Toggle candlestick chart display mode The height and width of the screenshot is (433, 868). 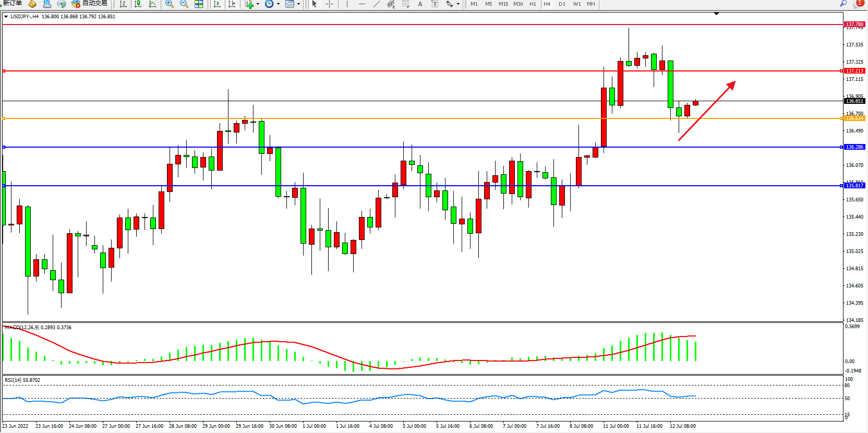pyautogui.click(x=138, y=4)
